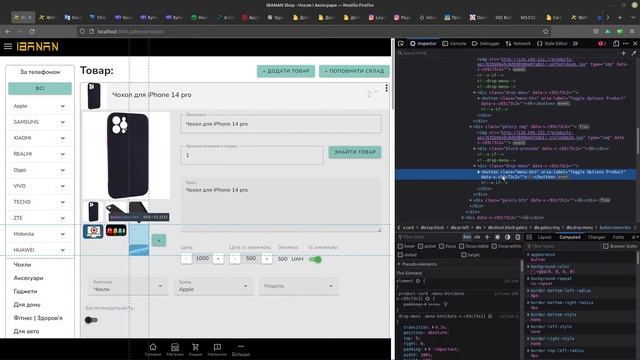Show more DevTools tools with double chevron

pos(575,43)
